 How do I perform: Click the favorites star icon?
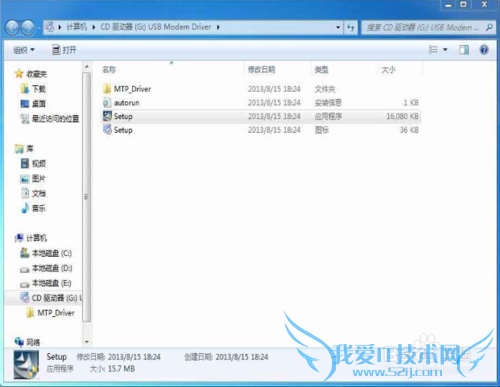coord(19,74)
